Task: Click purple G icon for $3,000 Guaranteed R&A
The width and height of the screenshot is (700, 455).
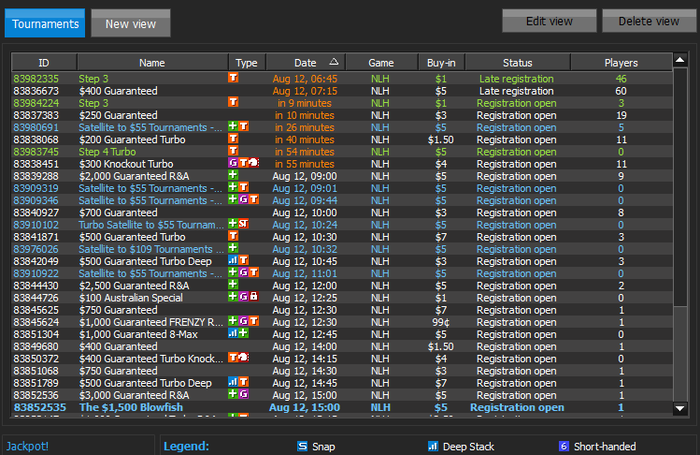Action: (243, 394)
